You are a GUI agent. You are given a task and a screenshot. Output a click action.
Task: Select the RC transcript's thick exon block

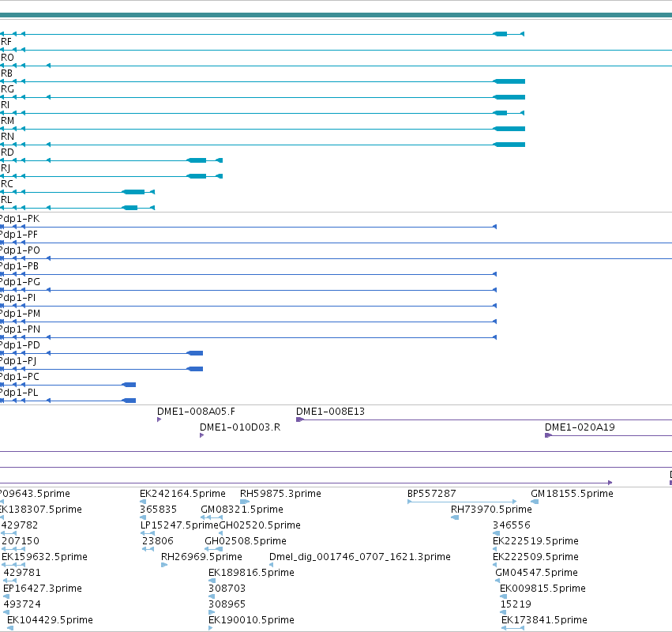pyautogui.click(x=133, y=192)
